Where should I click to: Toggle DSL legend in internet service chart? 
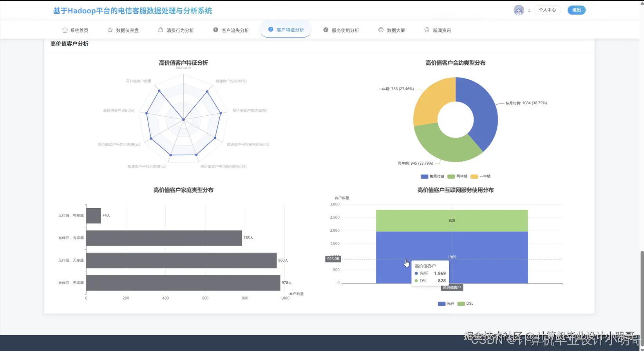tap(465, 304)
